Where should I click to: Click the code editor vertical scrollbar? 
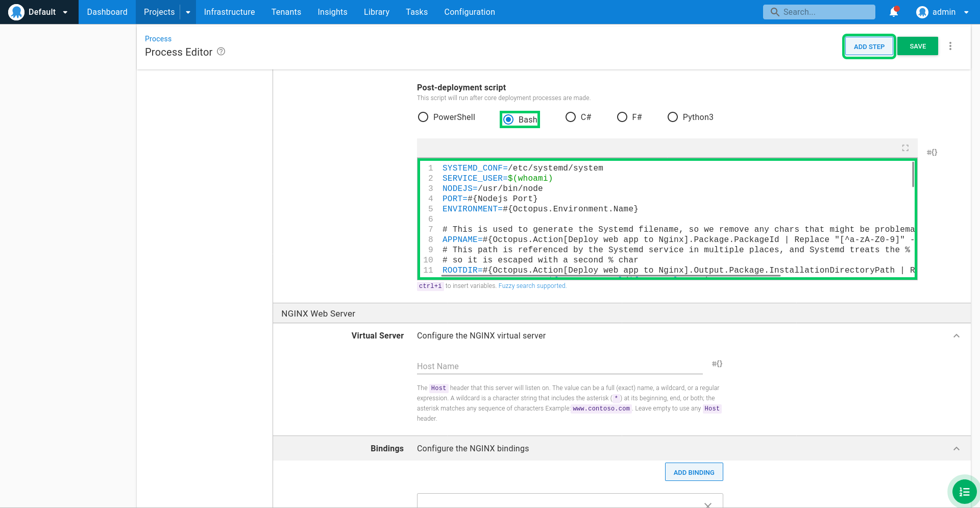pos(913,175)
